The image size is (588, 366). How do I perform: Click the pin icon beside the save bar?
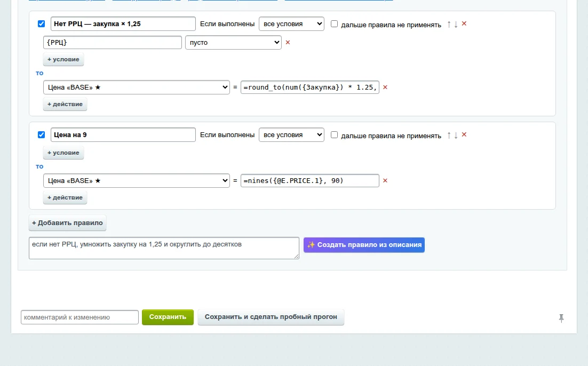[561, 318]
